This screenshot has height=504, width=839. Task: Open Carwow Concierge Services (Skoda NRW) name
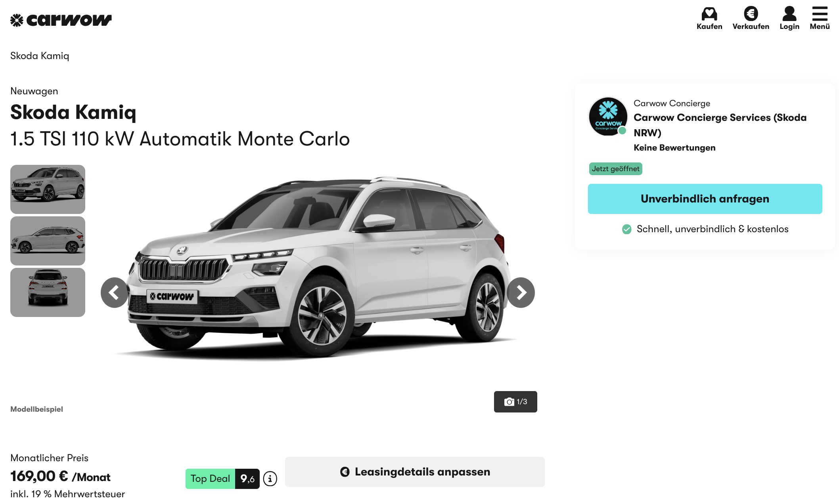point(720,125)
